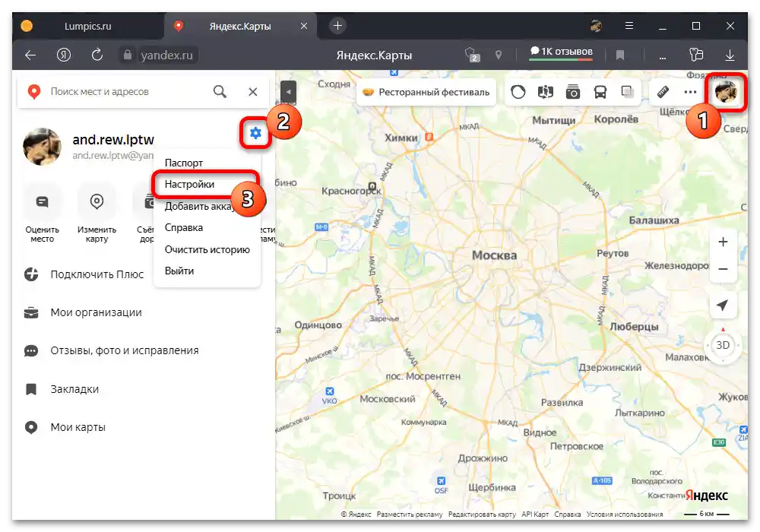Open the 1K отзывов reviews button
760x532 pixels.
pyautogui.click(x=561, y=52)
